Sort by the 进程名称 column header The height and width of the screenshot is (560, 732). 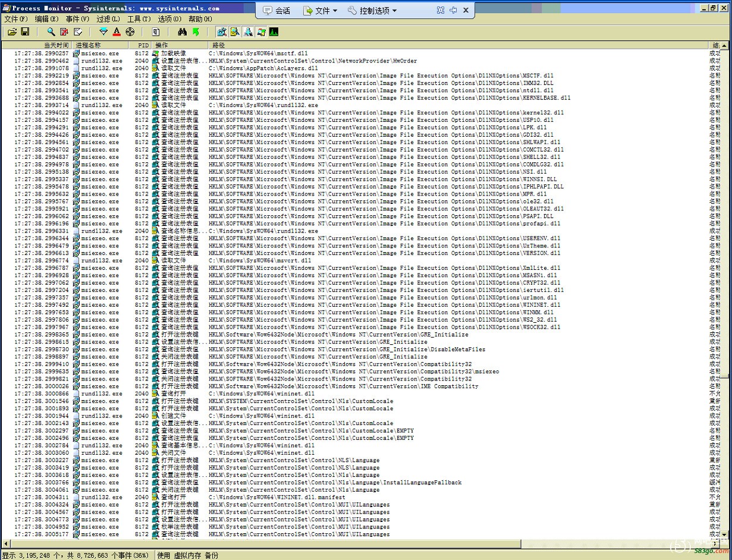100,45
